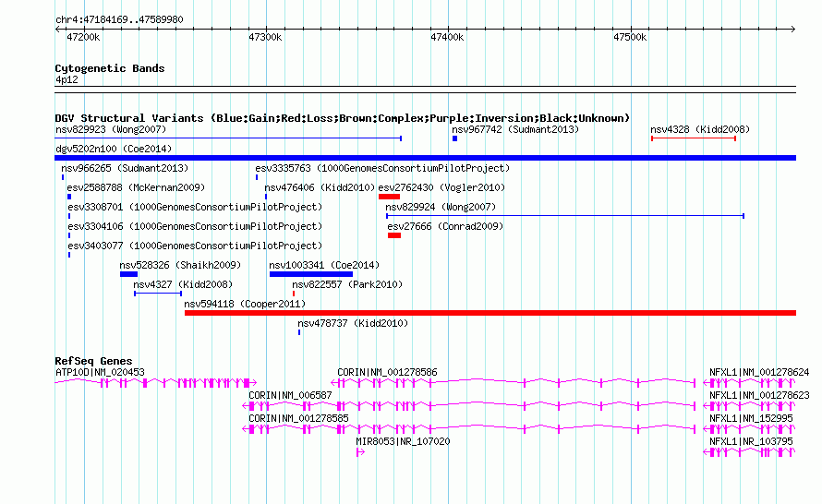Open the dgv5202n100 (Coe2014) label

click(114, 149)
